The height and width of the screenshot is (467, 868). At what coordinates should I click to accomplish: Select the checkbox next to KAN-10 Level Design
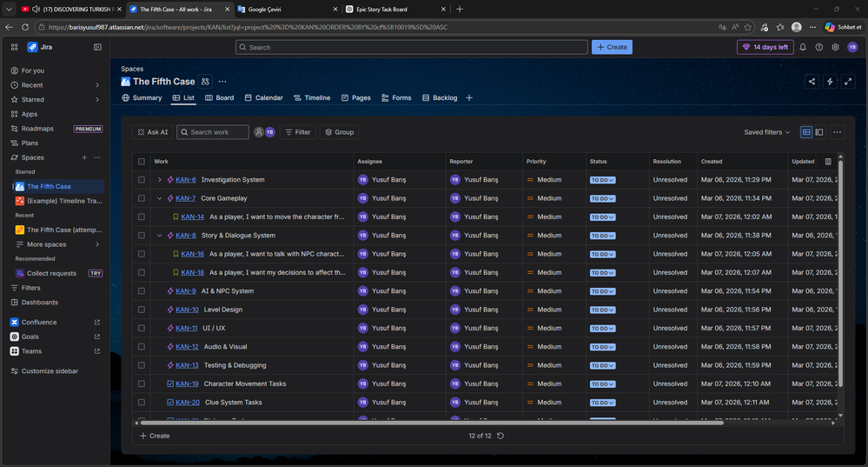click(x=142, y=310)
